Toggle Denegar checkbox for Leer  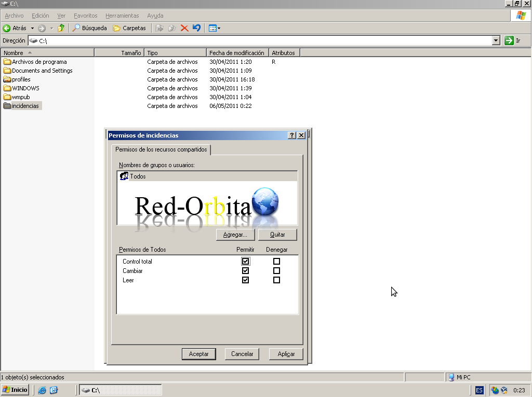tap(276, 280)
